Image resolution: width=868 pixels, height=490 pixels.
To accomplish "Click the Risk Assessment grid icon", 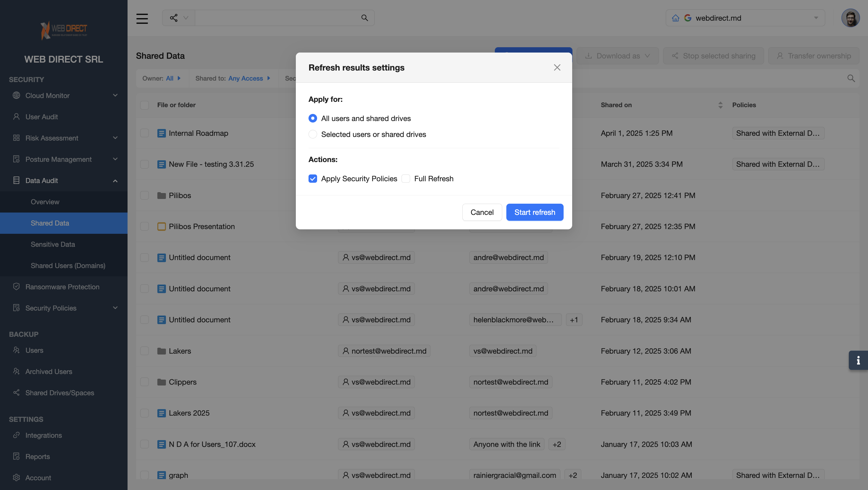I will [x=16, y=138].
